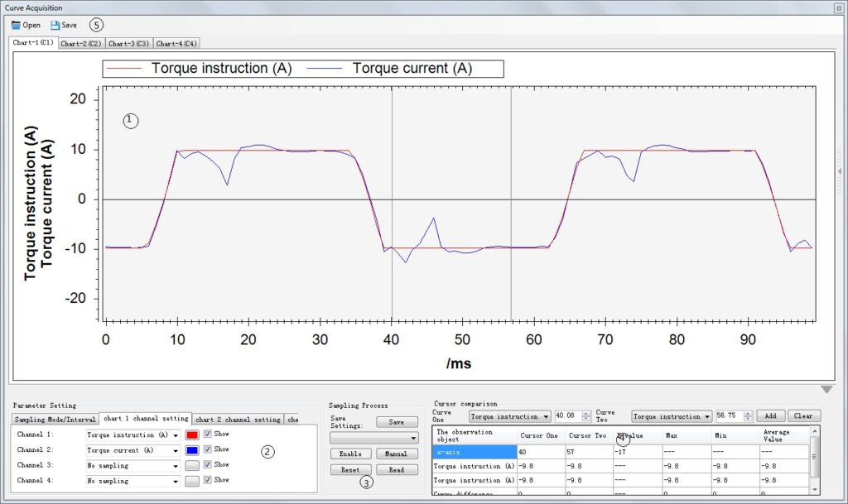Viewport: 848px width, 504px height.
Task: Open Channel 3 No sampling dropdown
Action: 133,465
